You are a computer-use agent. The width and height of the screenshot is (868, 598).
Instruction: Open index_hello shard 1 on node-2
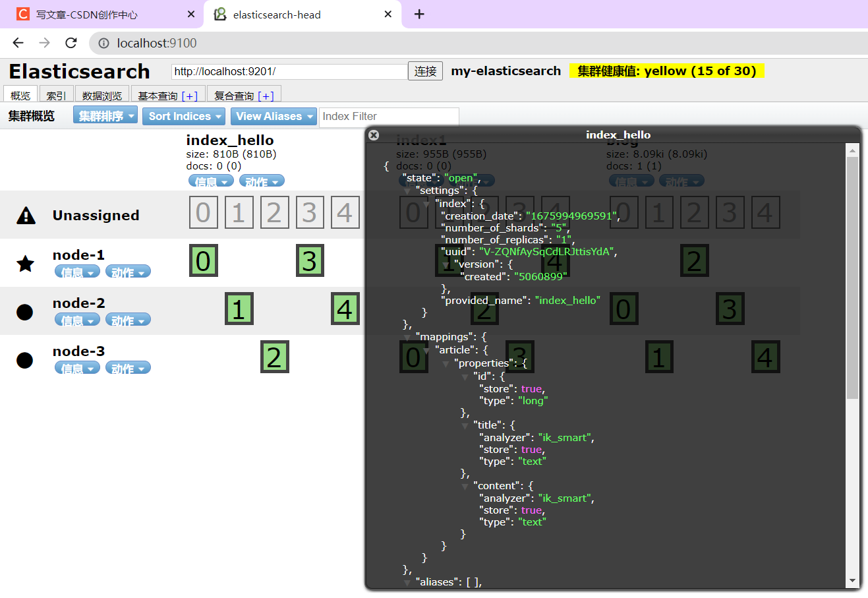pos(239,309)
